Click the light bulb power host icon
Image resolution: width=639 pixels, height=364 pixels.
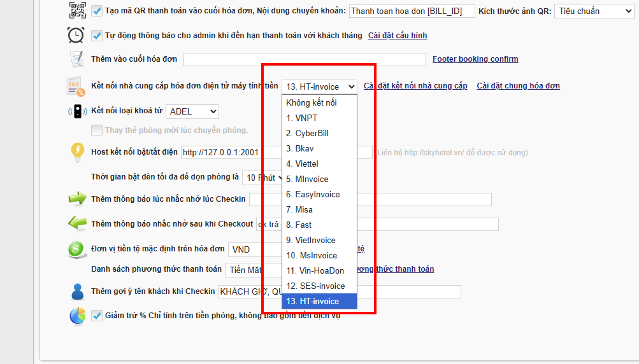76,152
